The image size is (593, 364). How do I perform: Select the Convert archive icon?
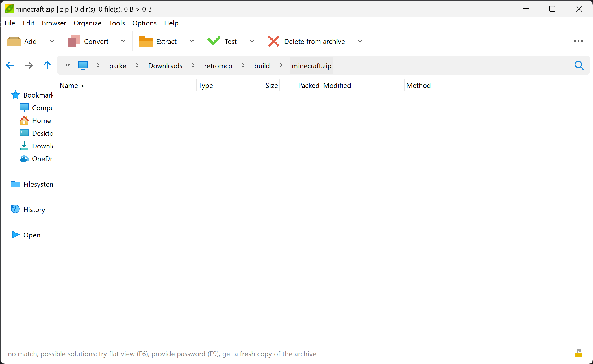point(74,41)
